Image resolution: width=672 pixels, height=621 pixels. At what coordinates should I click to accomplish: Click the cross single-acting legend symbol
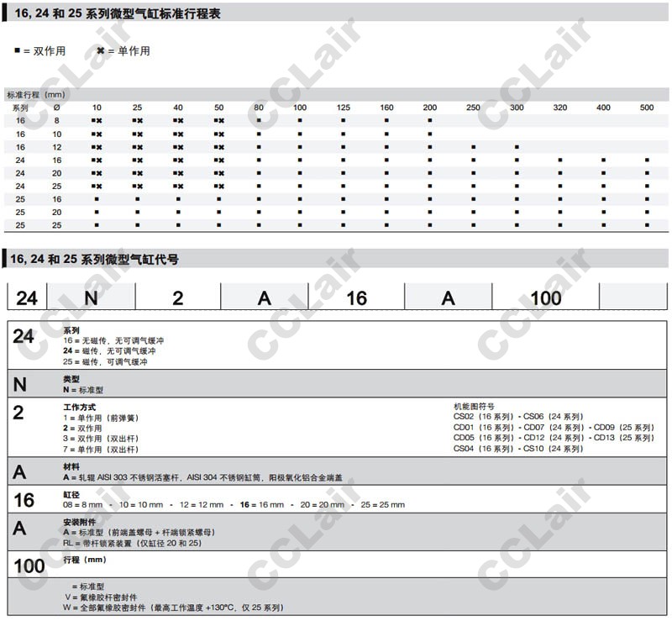coord(100,51)
